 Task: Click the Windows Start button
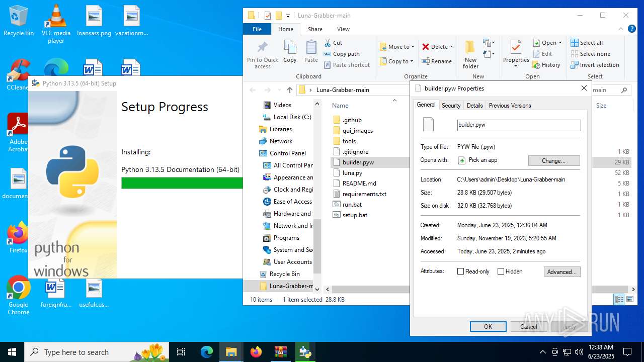[12, 352]
